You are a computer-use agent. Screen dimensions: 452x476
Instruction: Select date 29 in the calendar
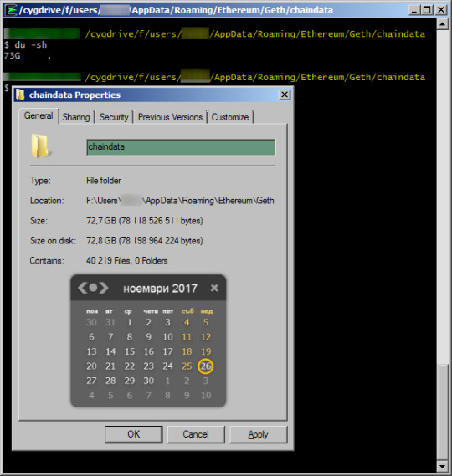point(130,381)
